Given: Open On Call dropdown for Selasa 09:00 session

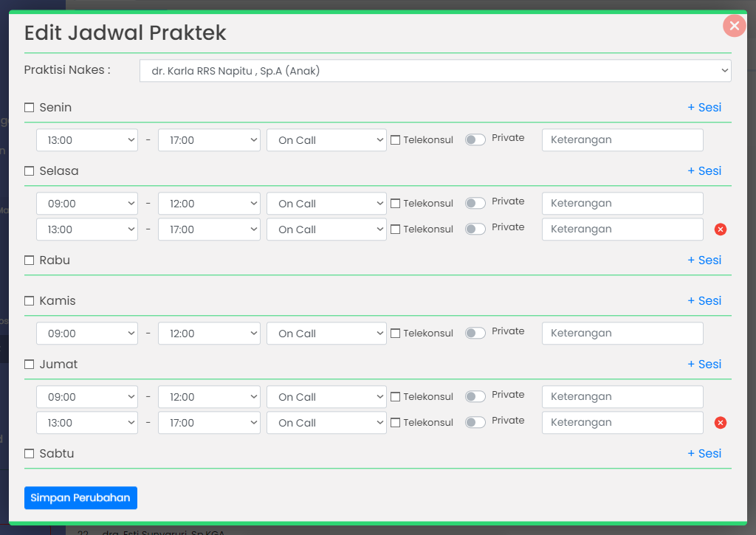Looking at the screenshot, I should click(326, 204).
